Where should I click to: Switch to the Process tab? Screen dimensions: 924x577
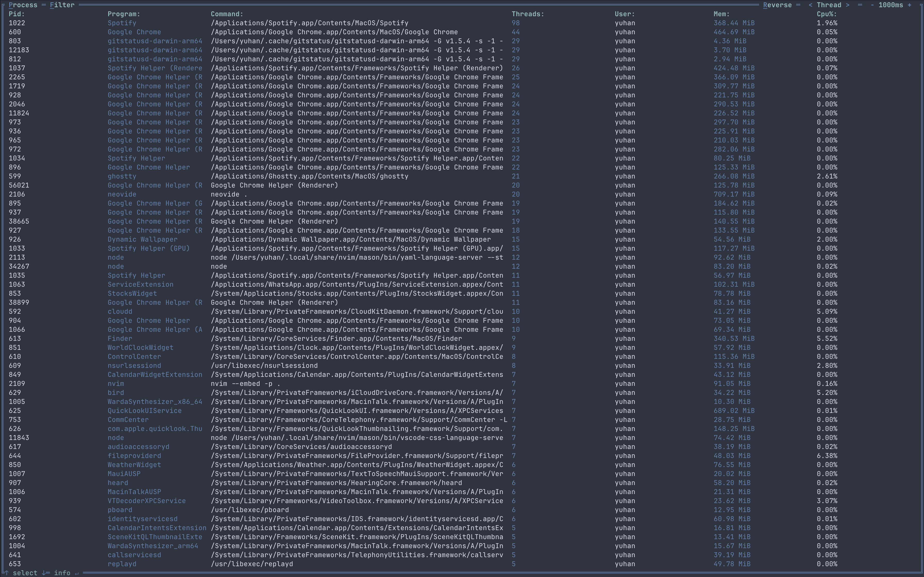click(23, 5)
